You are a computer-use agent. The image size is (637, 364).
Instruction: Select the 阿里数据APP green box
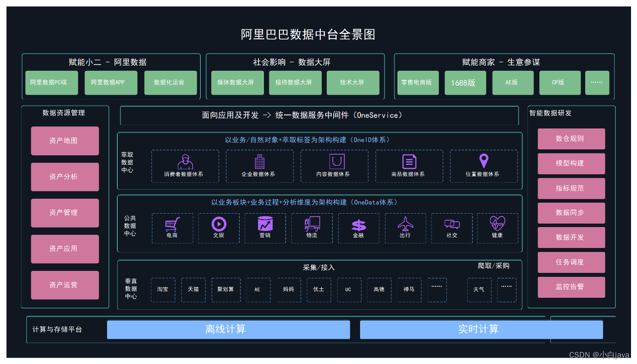[x=112, y=83]
